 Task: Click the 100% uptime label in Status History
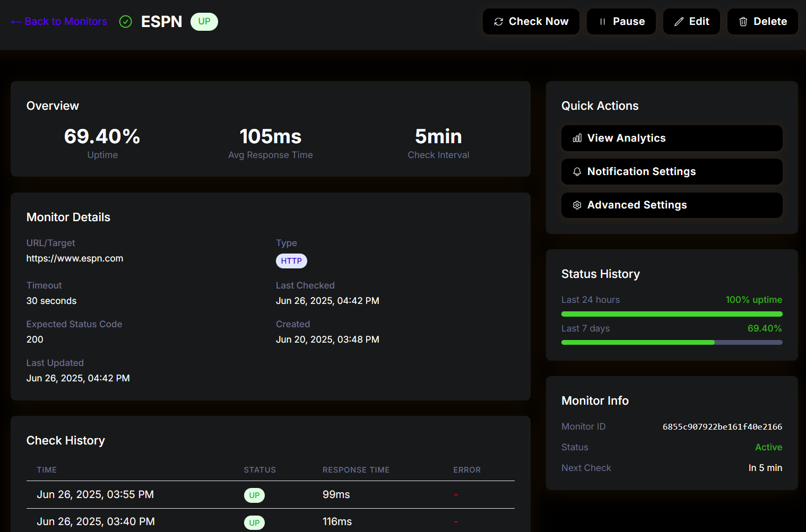[x=753, y=300]
